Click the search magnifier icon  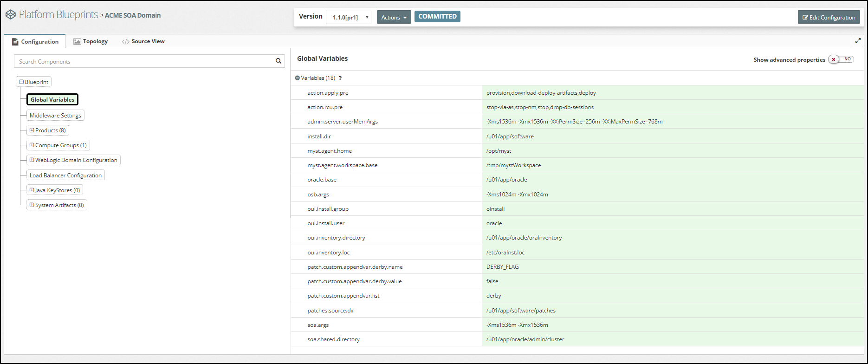279,61
